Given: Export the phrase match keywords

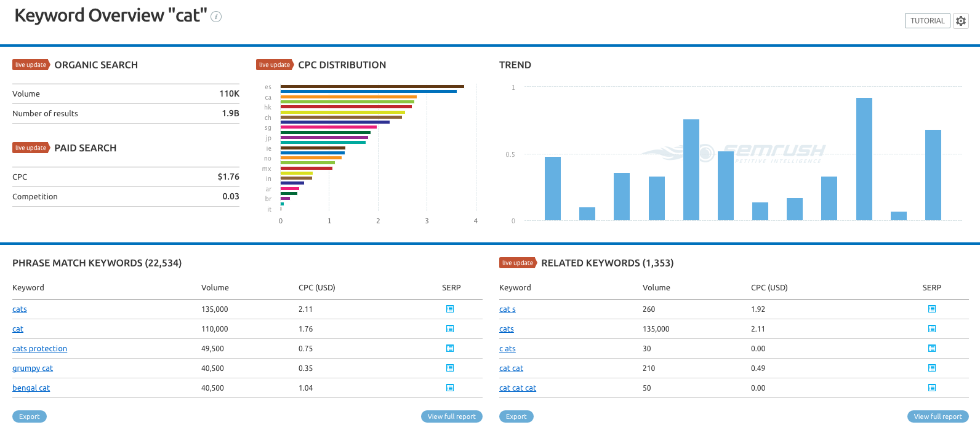Looking at the screenshot, I should 30,416.
